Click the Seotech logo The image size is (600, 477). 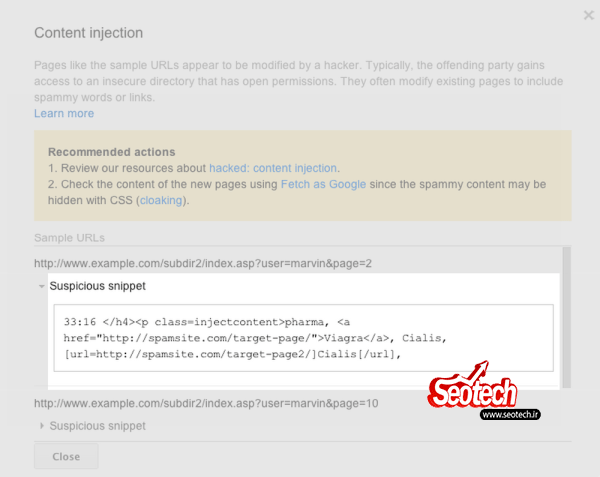pyautogui.click(x=472, y=386)
